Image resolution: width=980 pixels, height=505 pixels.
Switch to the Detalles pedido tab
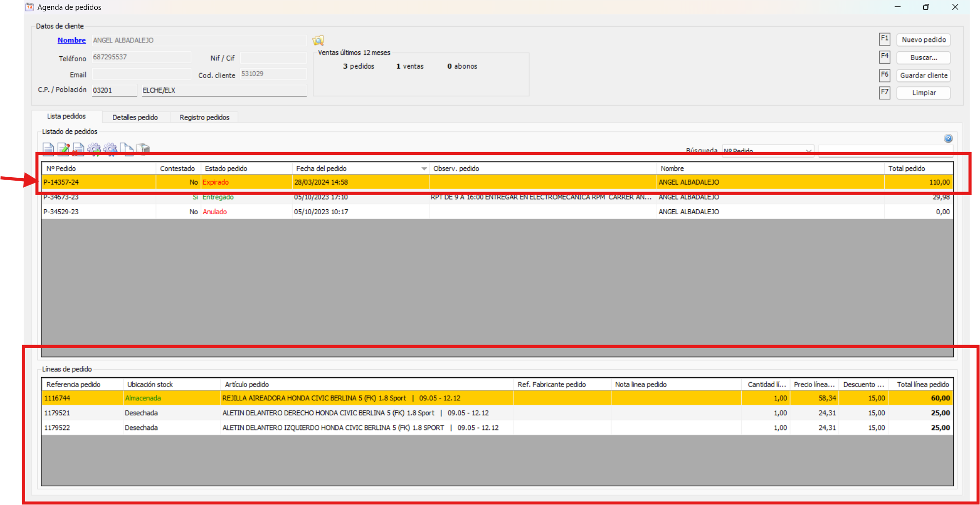135,117
